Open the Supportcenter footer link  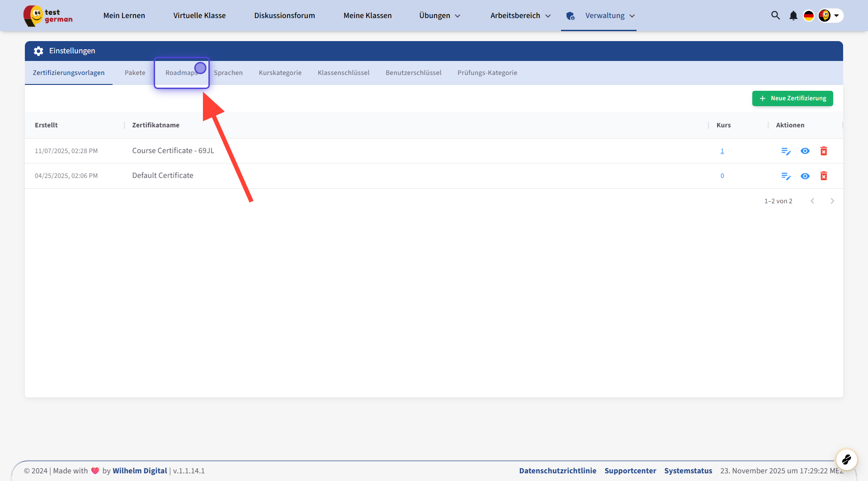[x=630, y=471]
